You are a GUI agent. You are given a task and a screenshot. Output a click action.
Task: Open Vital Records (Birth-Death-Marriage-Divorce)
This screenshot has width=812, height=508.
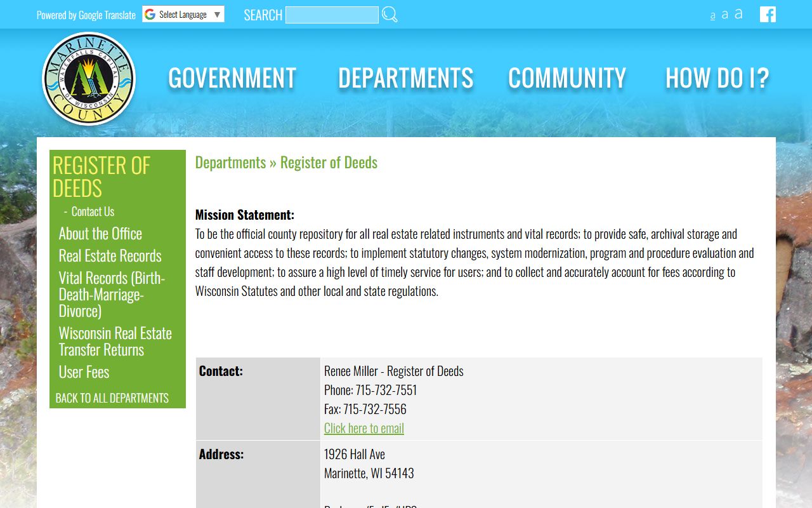pos(112,295)
